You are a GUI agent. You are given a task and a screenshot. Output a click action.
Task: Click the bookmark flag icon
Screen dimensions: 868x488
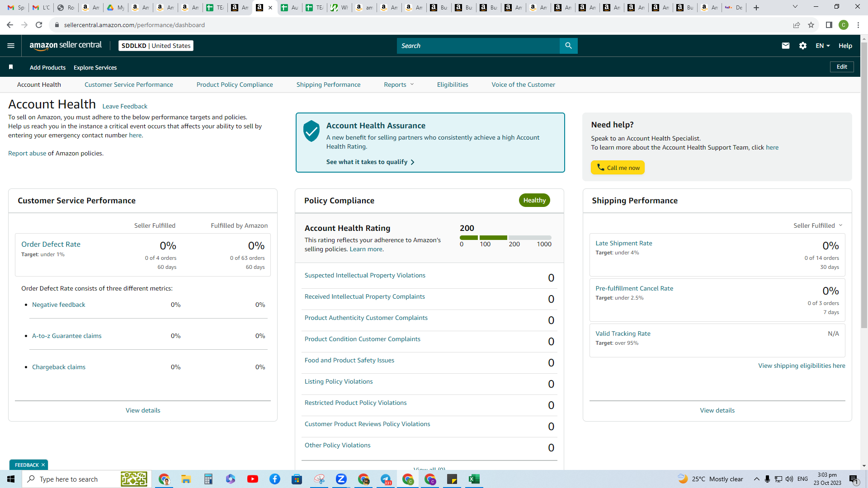tap(11, 67)
